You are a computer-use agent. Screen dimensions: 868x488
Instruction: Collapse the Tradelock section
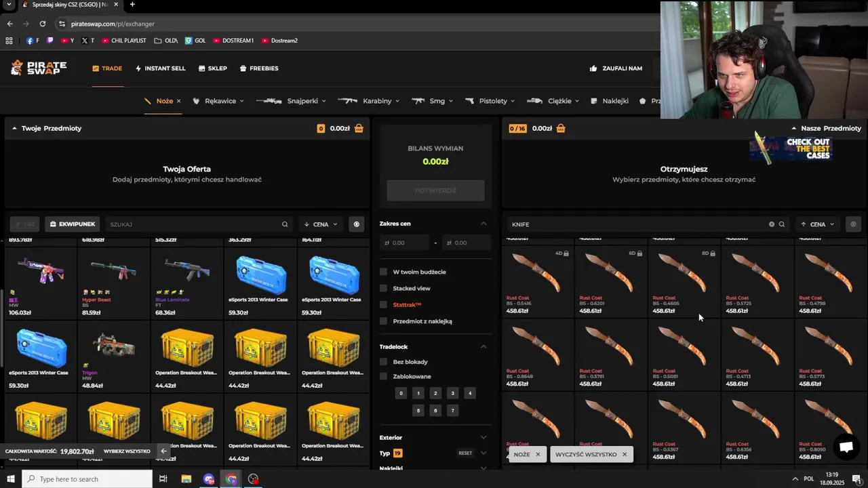(484, 346)
